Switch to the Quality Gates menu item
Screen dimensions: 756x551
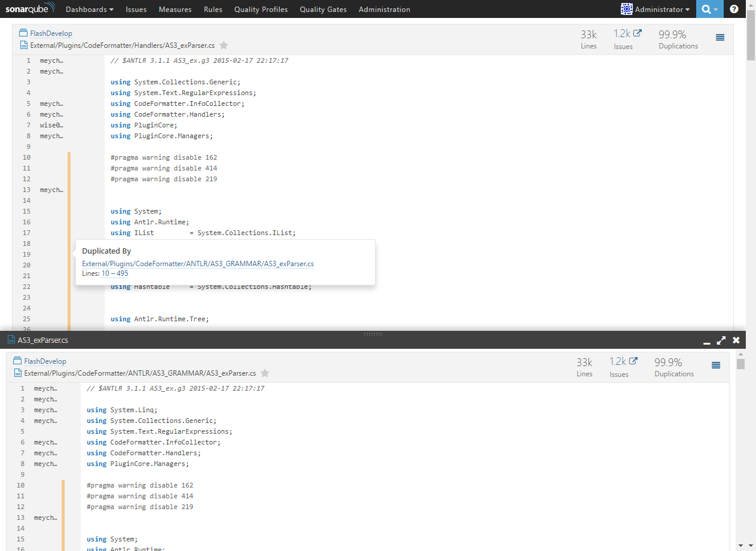[323, 9]
